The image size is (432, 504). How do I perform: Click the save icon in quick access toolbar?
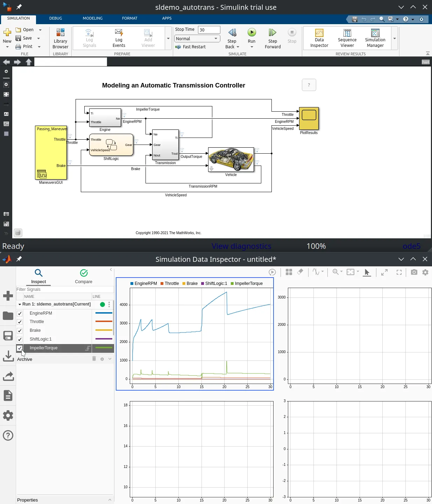click(x=355, y=19)
